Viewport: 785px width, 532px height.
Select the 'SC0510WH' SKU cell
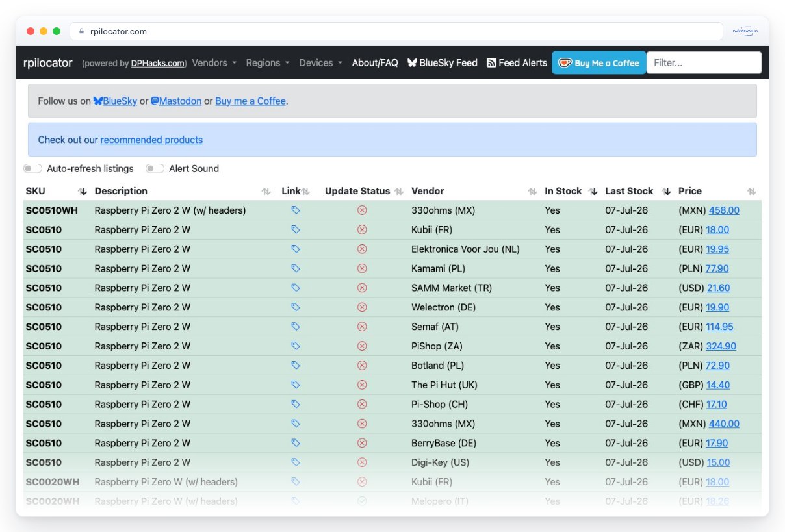52,210
